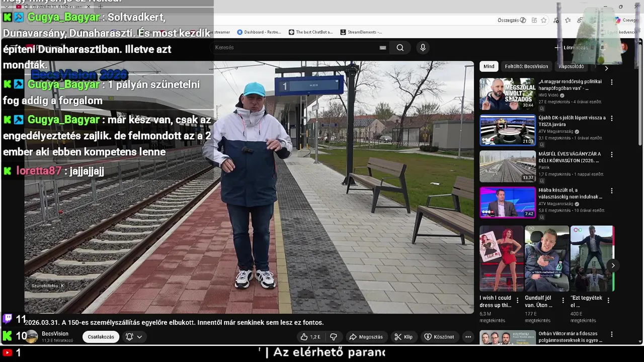Click the 'MÁSFÉL ÉVES VÁGÁNYZÁR A DÉLI KÖRVASÚTON' title
Image resolution: width=644 pixels, height=362 pixels.
coord(570,157)
